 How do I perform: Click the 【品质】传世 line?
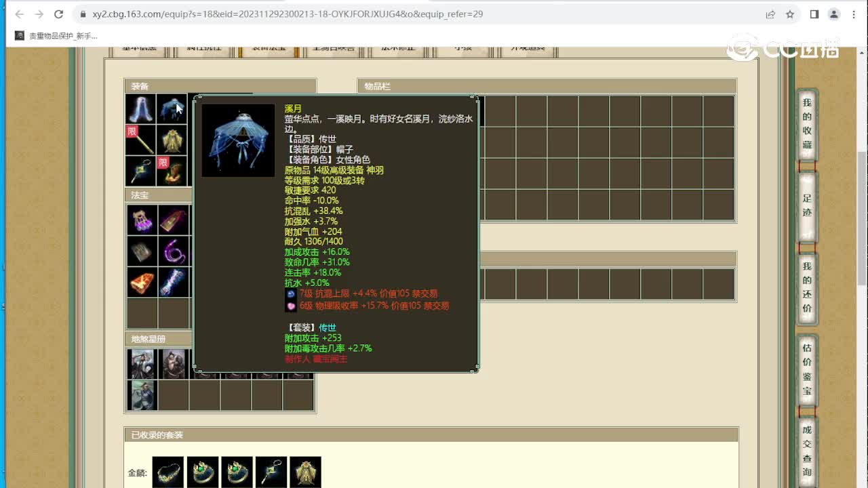[x=311, y=139]
